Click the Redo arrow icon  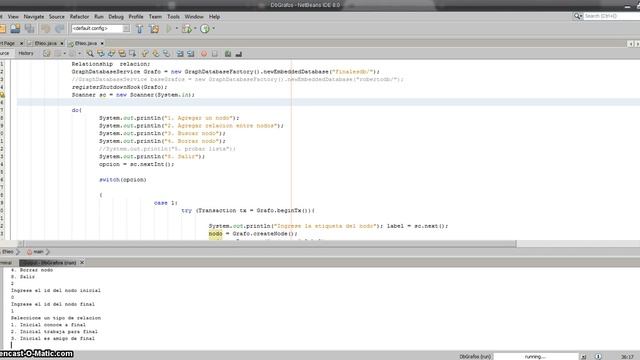[x=60, y=29]
